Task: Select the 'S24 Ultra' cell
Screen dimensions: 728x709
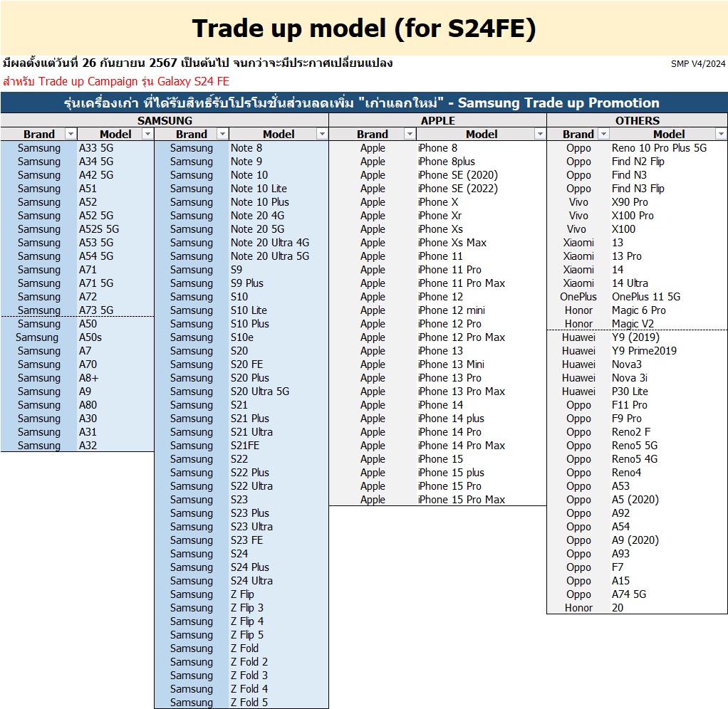Action: (279, 580)
